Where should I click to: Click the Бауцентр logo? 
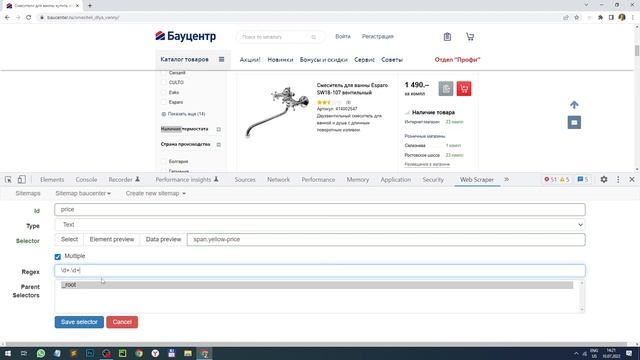coord(186,36)
